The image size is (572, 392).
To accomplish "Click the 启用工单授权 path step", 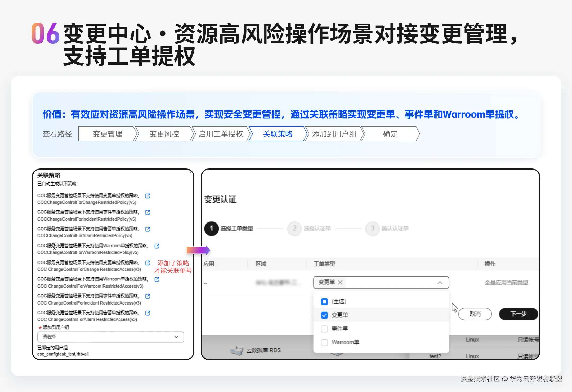I will (221, 134).
